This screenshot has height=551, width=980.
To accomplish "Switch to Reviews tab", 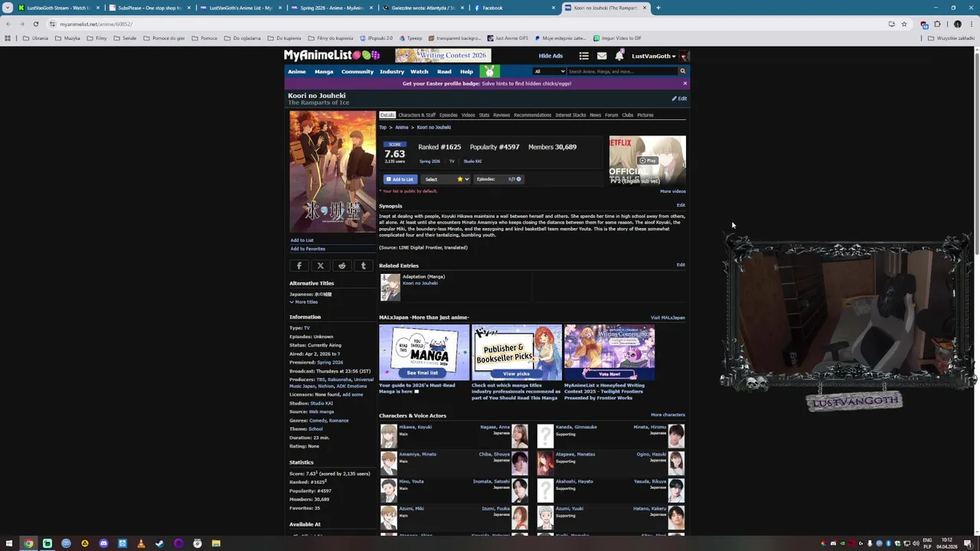I will click(x=501, y=116).
